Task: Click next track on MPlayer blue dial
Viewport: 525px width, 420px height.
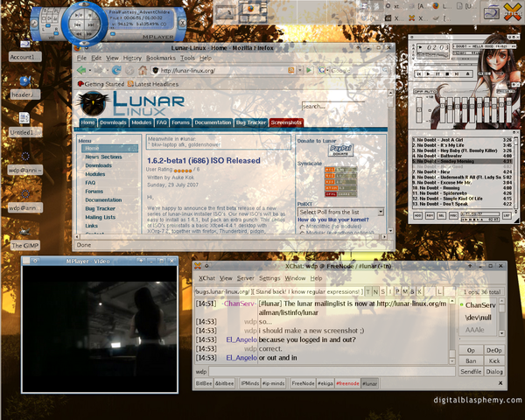Action: click(91, 24)
